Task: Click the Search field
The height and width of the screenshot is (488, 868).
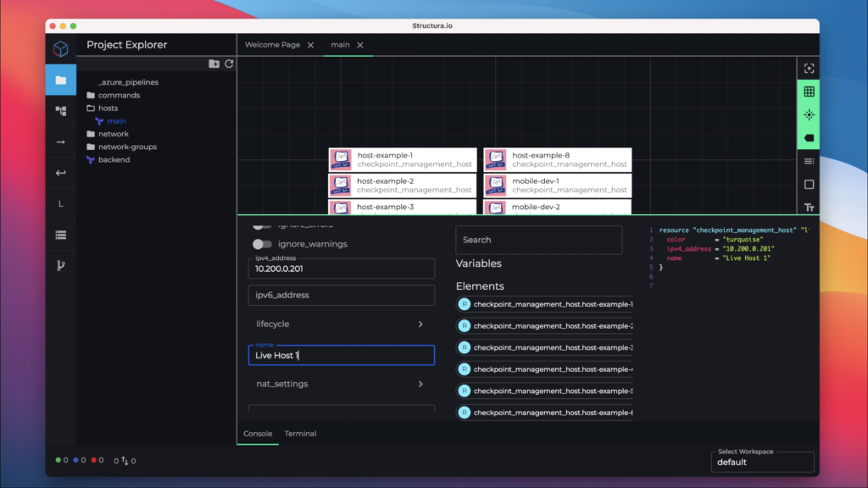Action: coord(538,240)
